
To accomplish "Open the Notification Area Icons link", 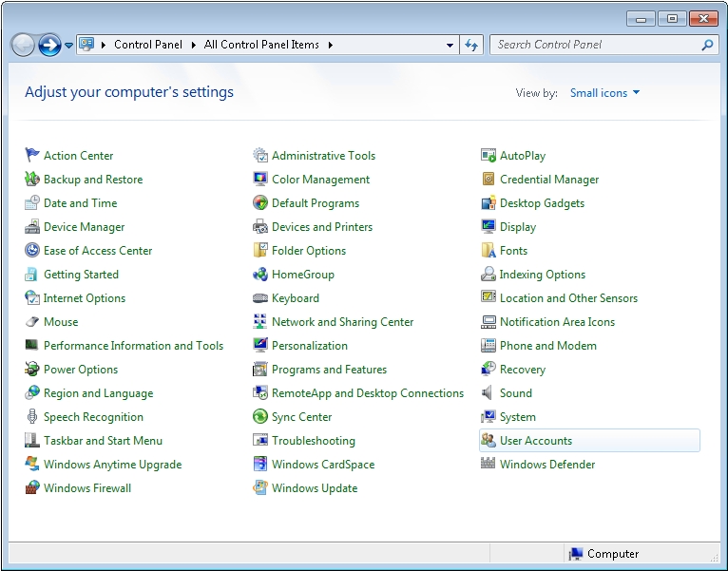I will click(557, 322).
